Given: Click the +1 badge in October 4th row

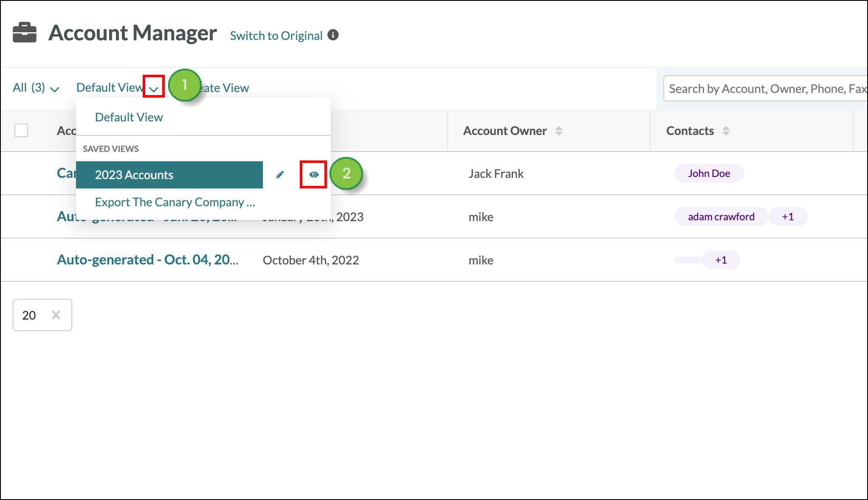Looking at the screenshot, I should (x=721, y=260).
